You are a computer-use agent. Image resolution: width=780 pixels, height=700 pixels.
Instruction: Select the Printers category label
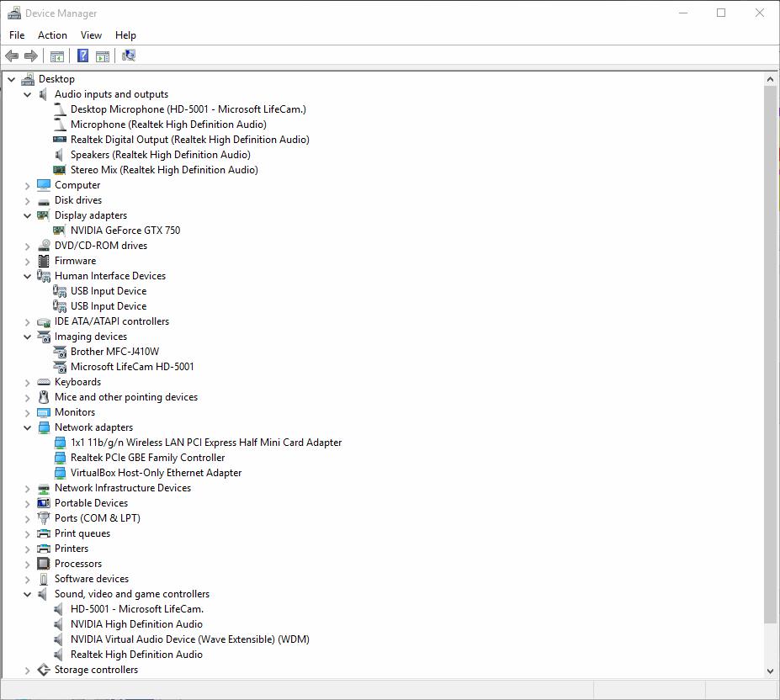[x=72, y=549]
